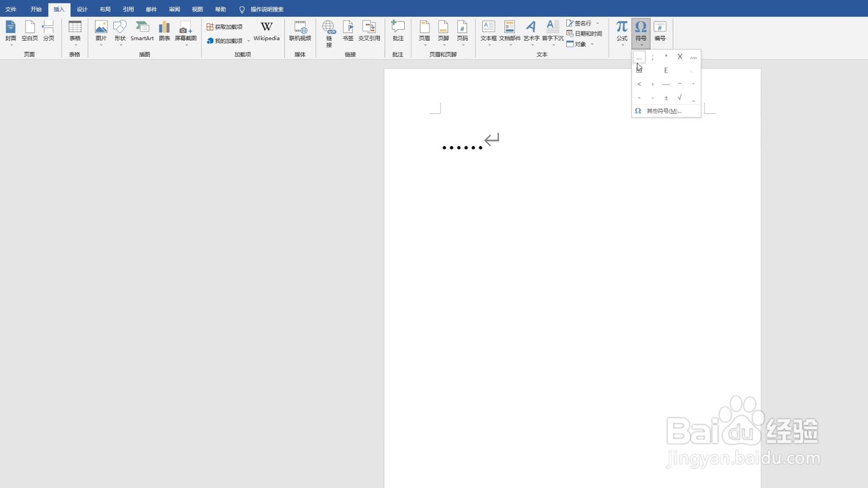Screen dimensions: 868x488
Task: Insert a hyperlink (链接)
Action: point(329,34)
